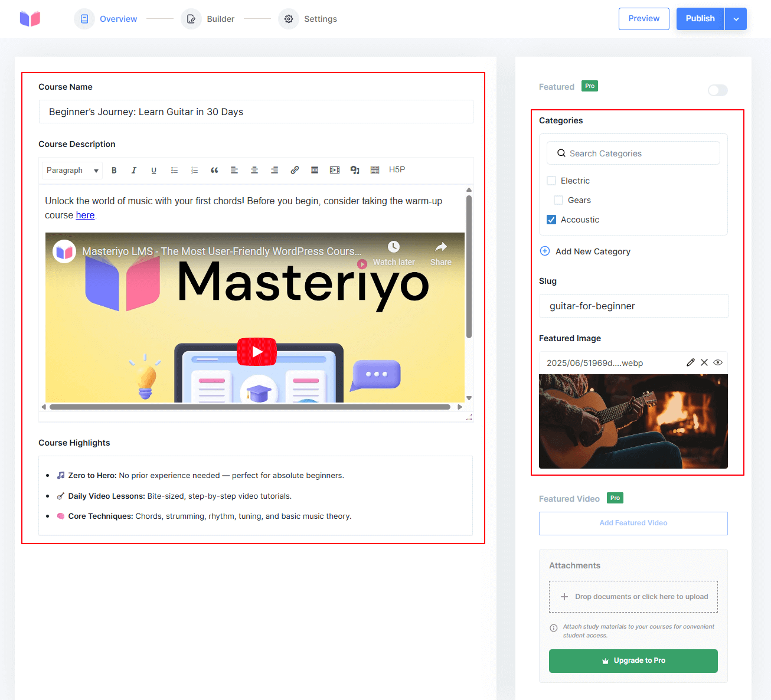Click the Daily Video Lessons highlight line
Image resolution: width=771 pixels, height=700 pixels.
click(x=174, y=496)
